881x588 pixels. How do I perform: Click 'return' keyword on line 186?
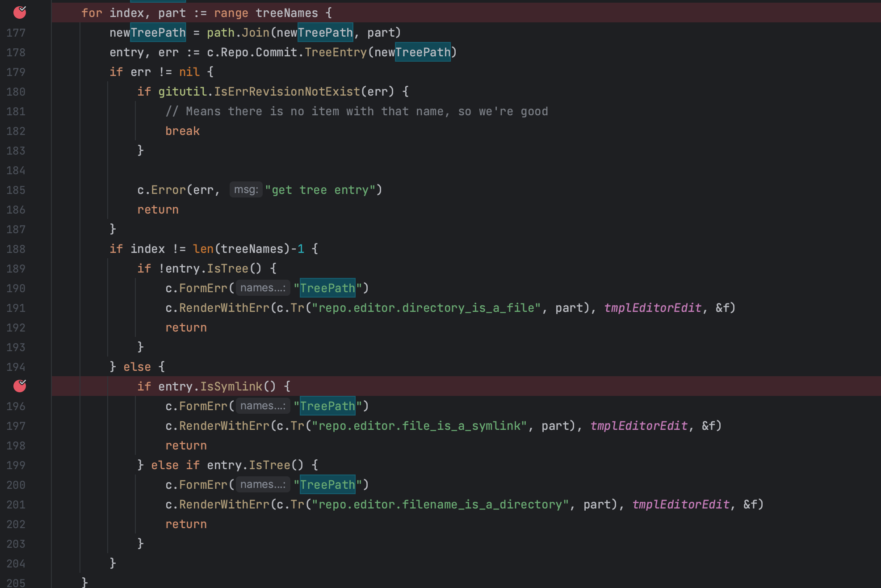[x=158, y=210]
